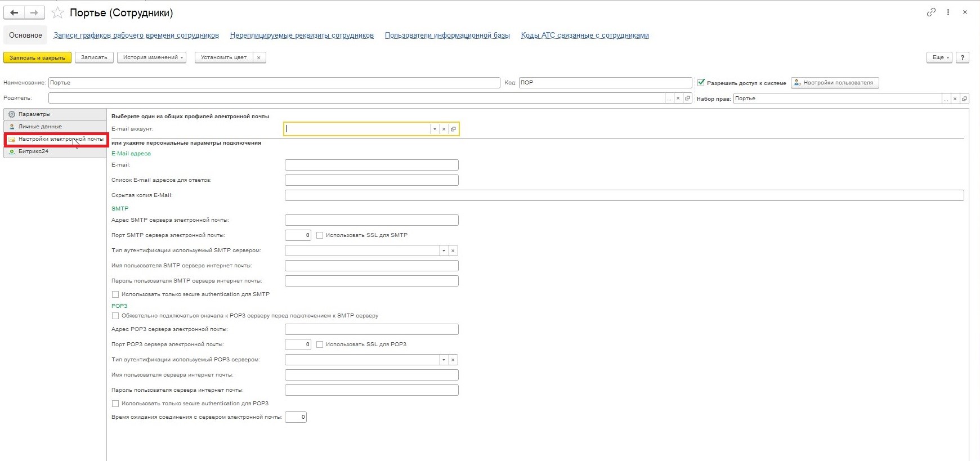Choose a Набор прав value via the ellipsis button
This screenshot has height=461, width=980.
coord(946,99)
